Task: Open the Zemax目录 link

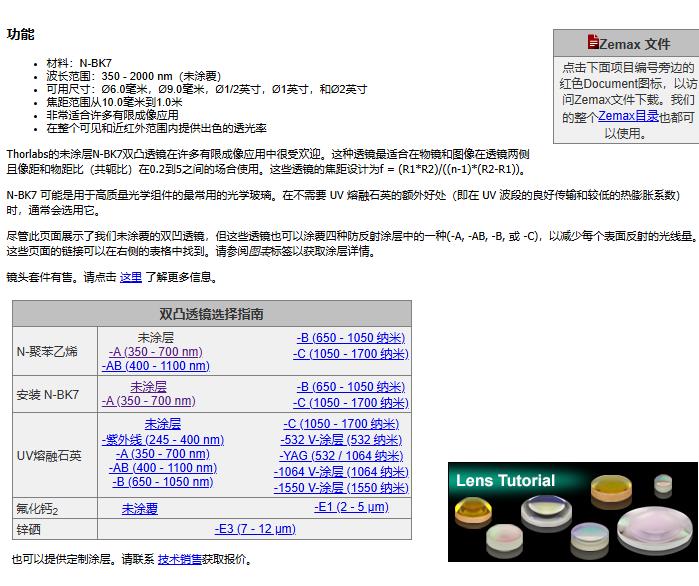Action: [628, 116]
